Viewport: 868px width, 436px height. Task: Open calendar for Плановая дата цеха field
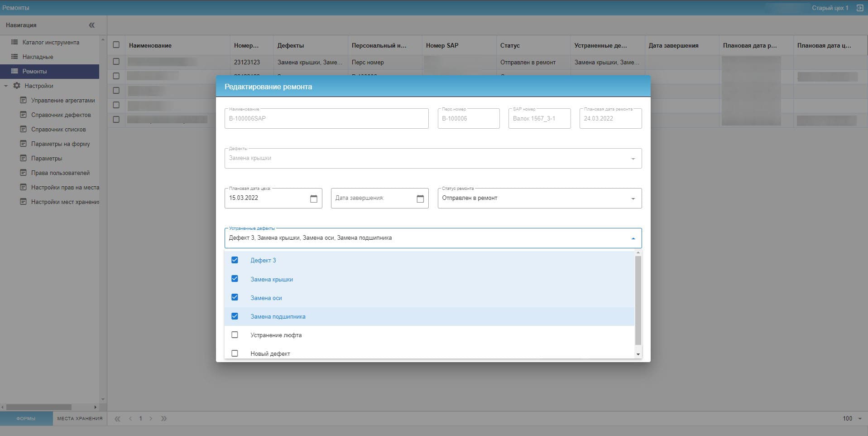click(314, 199)
